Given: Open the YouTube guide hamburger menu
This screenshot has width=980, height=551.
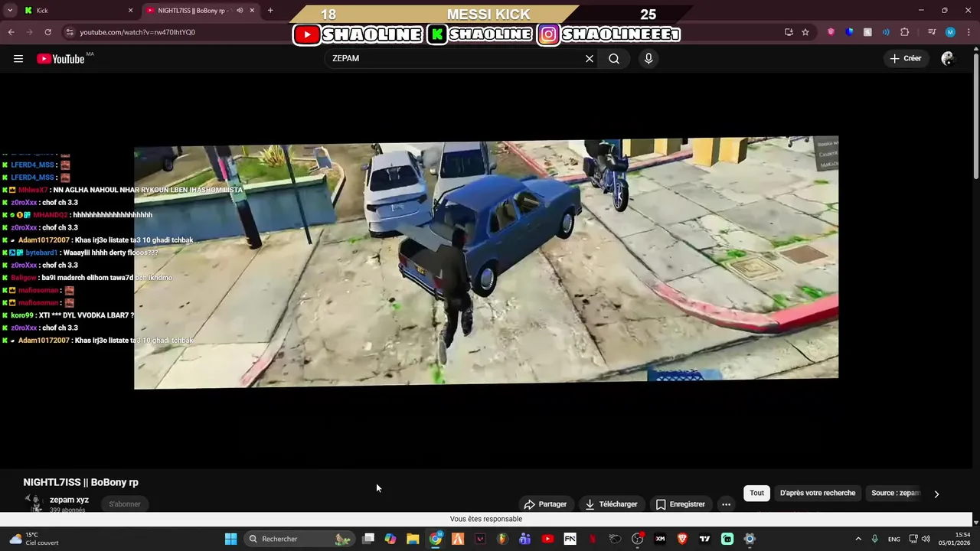Looking at the screenshot, I should (x=18, y=59).
